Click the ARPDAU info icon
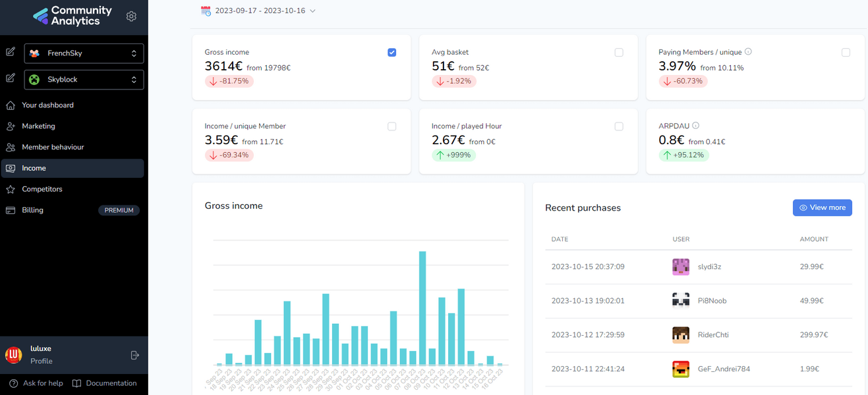 point(695,126)
